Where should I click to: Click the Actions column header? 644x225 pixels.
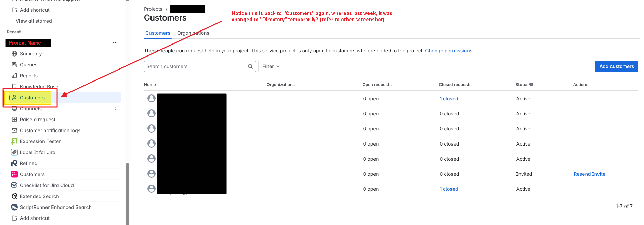[581, 85]
